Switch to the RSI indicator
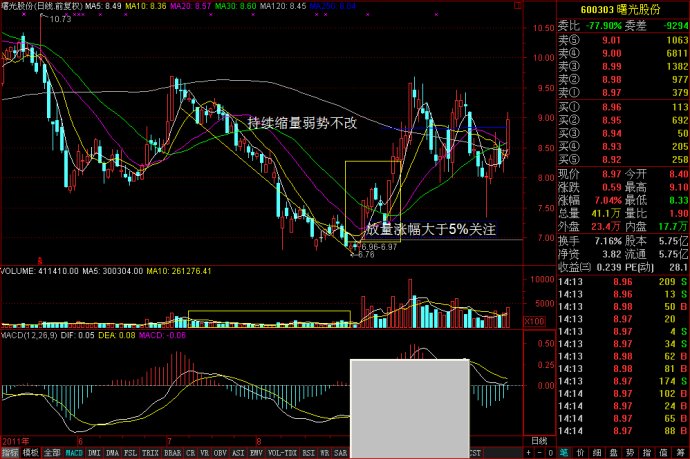The height and width of the screenshot is (459, 690). tap(309, 453)
